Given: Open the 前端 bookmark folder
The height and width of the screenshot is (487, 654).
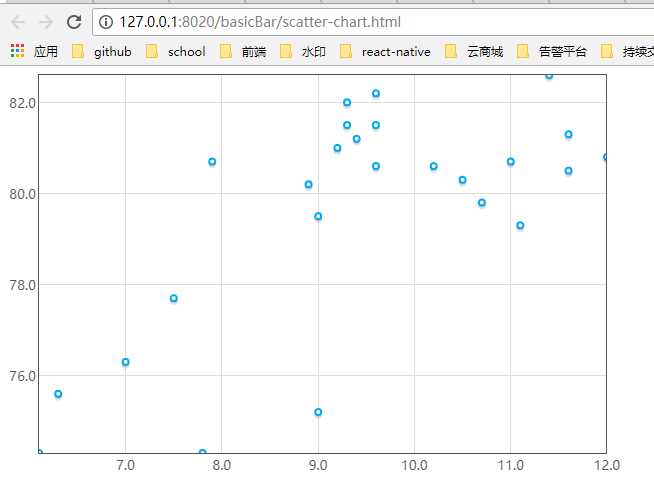Looking at the screenshot, I should (243, 52).
